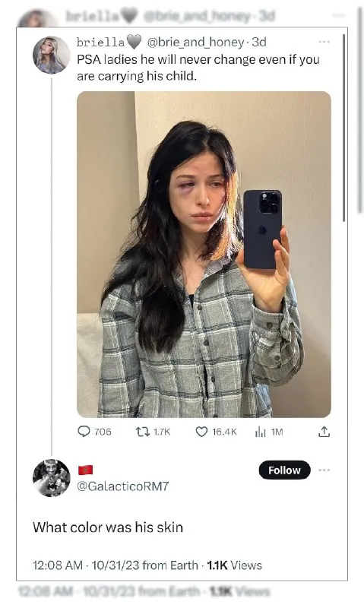Screen dimensions: 364x608
Task: Open the attached mirror selfie photo
Action: tap(204, 255)
